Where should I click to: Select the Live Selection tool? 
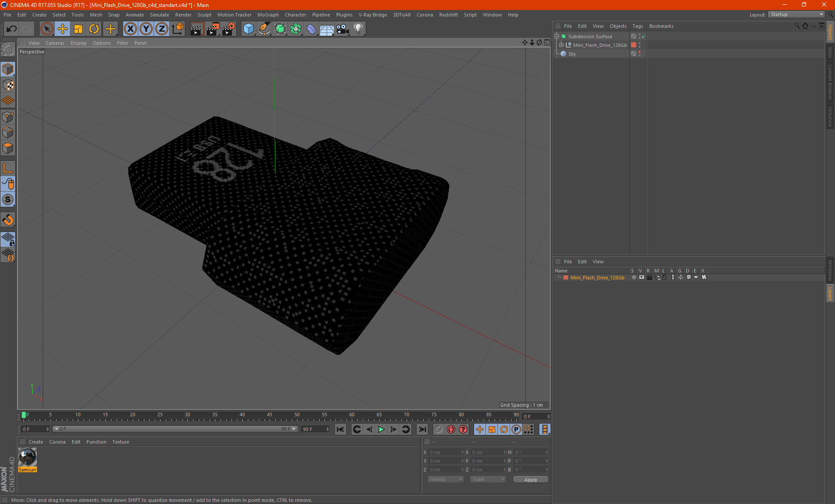point(47,29)
